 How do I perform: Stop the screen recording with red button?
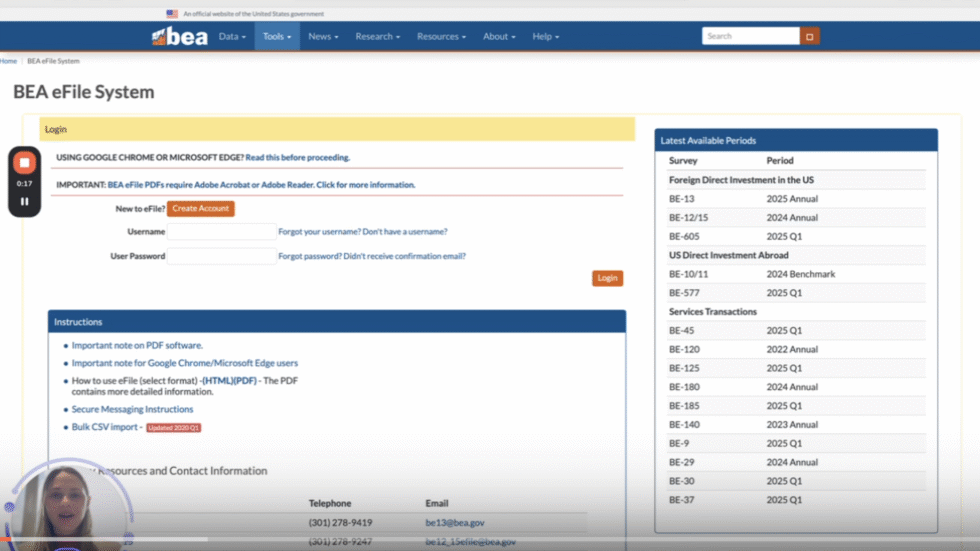click(25, 163)
